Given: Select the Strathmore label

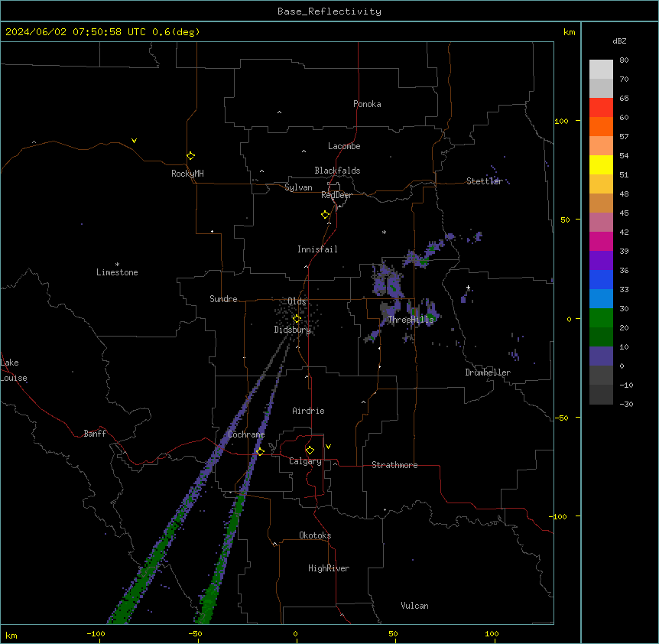Looking at the screenshot, I should click(x=394, y=465).
